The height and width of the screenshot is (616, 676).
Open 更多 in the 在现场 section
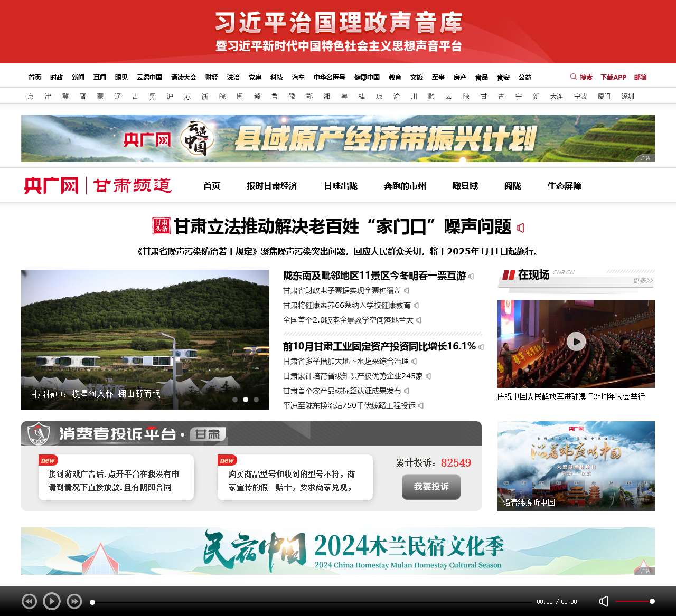click(643, 280)
